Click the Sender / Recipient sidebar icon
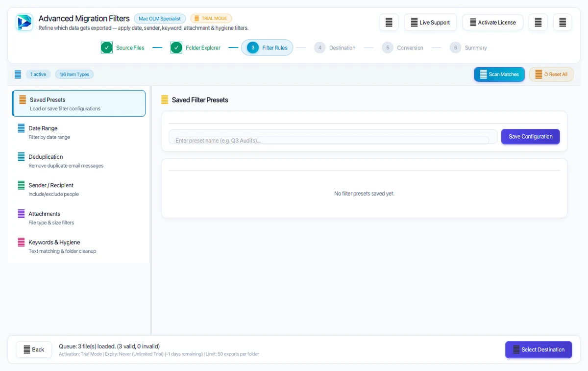 (x=21, y=185)
